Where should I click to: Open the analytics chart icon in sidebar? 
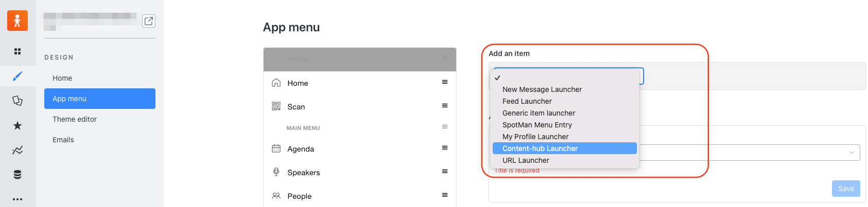pyautogui.click(x=18, y=150)
